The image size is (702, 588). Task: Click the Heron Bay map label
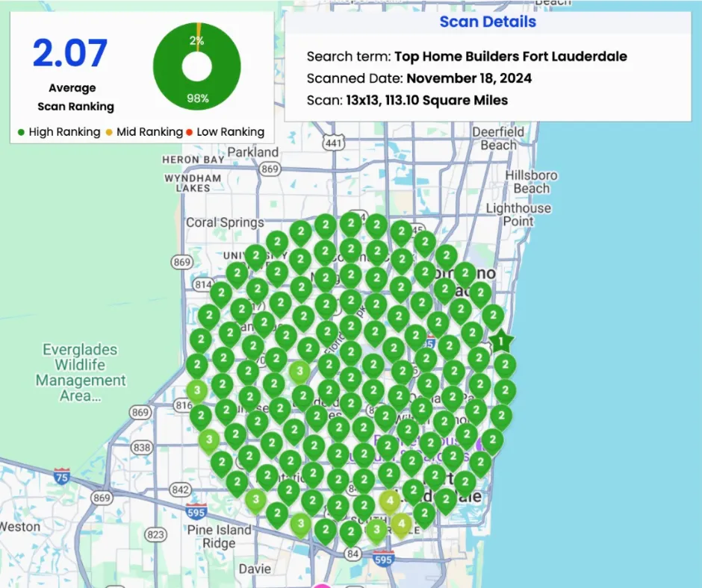[193, 159]
